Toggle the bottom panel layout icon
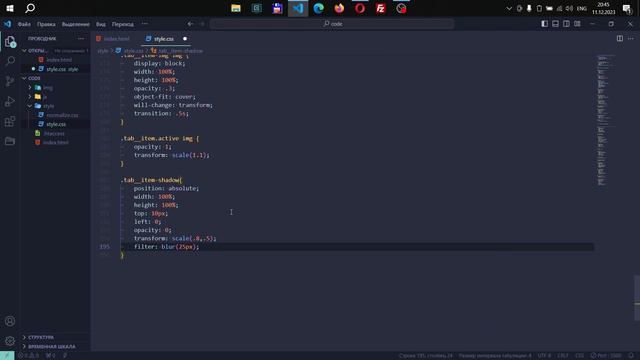 [556, 24]
